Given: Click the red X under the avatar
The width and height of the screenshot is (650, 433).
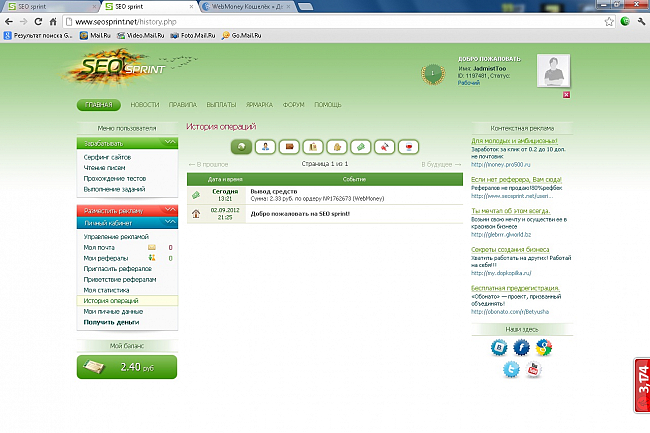Looking at the screenshot, I should [566, 94].
